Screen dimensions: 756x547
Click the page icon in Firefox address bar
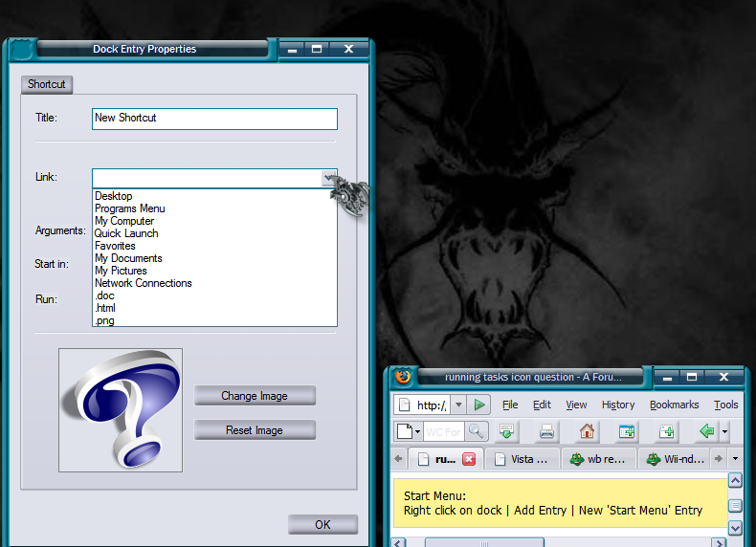[404, 405]
